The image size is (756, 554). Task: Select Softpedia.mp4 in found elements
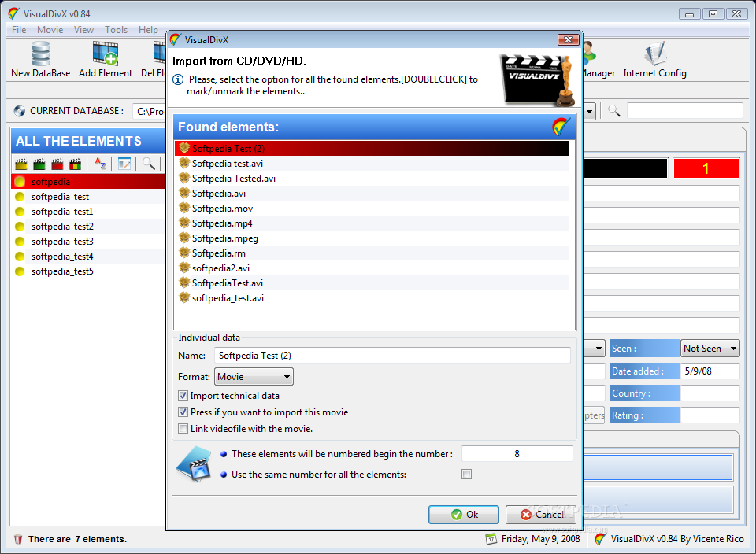click(372, 223)
